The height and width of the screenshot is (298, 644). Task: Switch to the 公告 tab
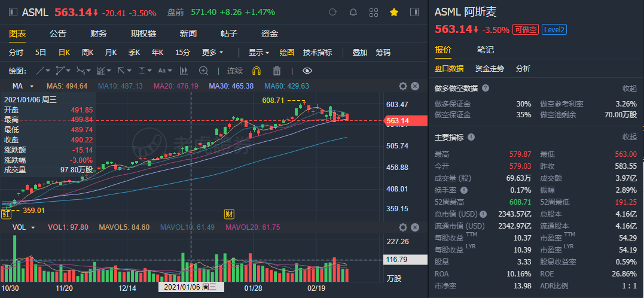pos(58,34)
